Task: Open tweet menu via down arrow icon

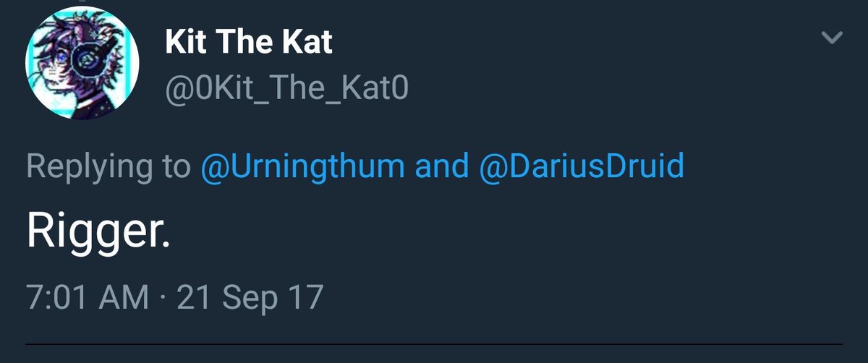Action: pyautogui.click(x=833, y=38)
